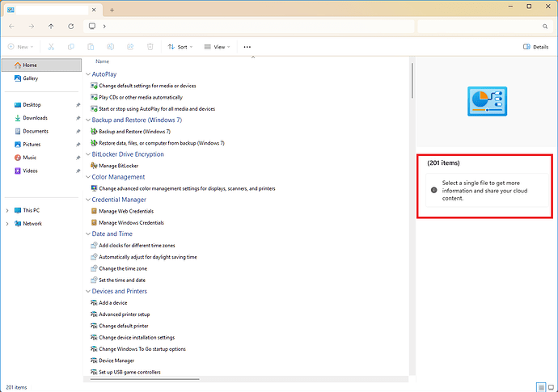
Task: Expand the This PC tree node
Action: coord(7,210)
